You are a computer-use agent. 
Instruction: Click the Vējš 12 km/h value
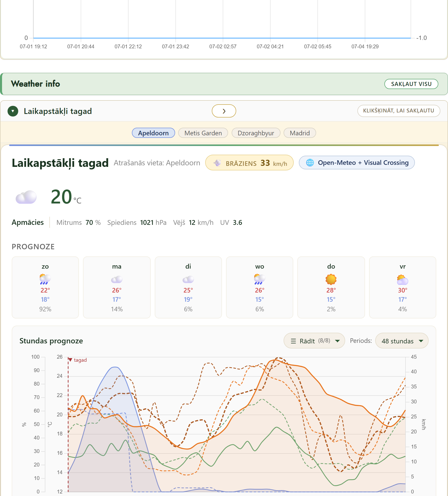(193, 223)
